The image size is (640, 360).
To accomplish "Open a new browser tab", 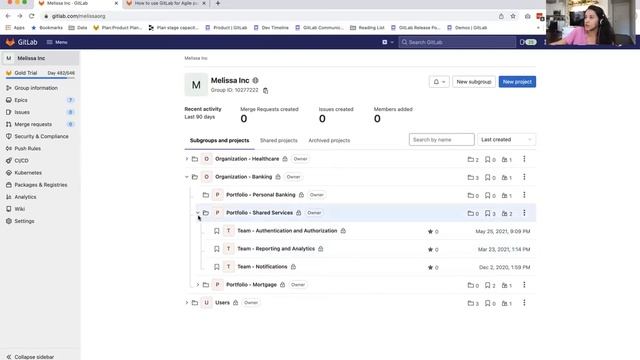I will click(218, 3).
